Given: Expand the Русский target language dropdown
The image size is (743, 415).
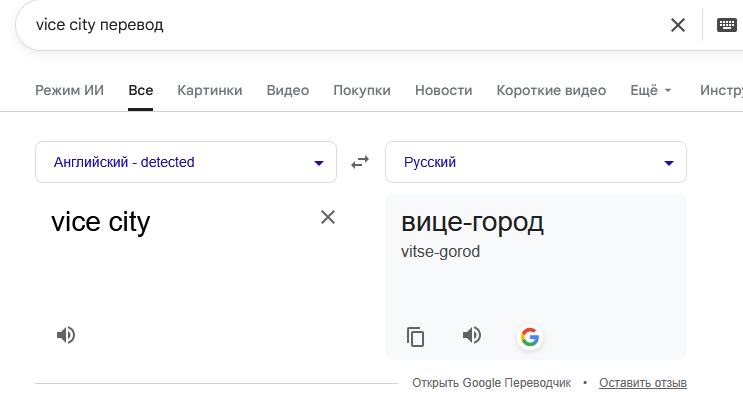Looking at the screenshot, I should pos(536,162).
